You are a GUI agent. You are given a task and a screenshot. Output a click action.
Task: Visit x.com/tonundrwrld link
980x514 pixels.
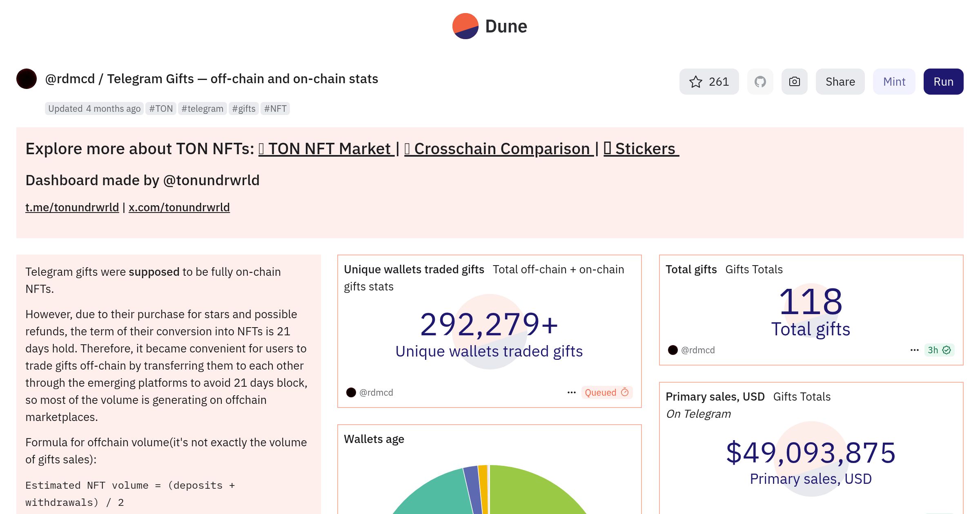179,207
